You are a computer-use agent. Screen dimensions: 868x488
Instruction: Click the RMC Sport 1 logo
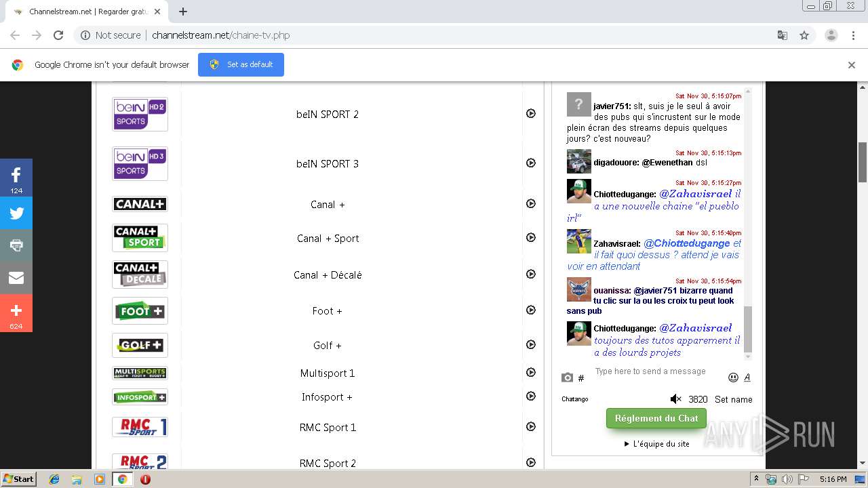(140, 427)
